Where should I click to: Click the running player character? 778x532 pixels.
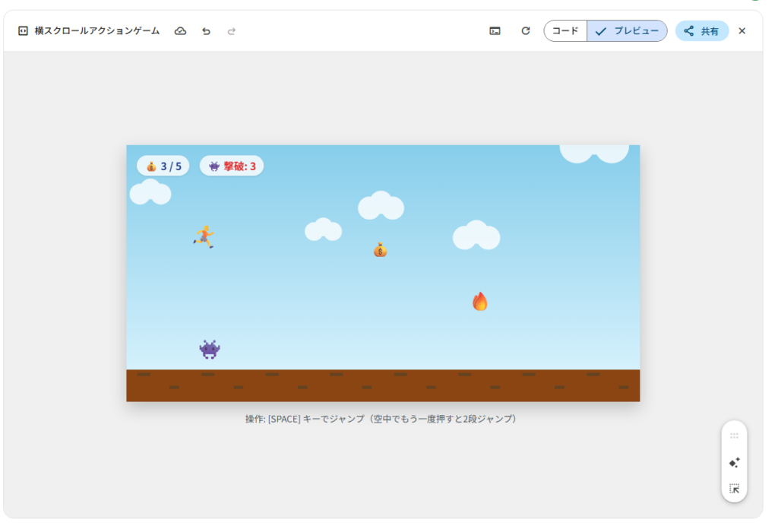[204, 236]
